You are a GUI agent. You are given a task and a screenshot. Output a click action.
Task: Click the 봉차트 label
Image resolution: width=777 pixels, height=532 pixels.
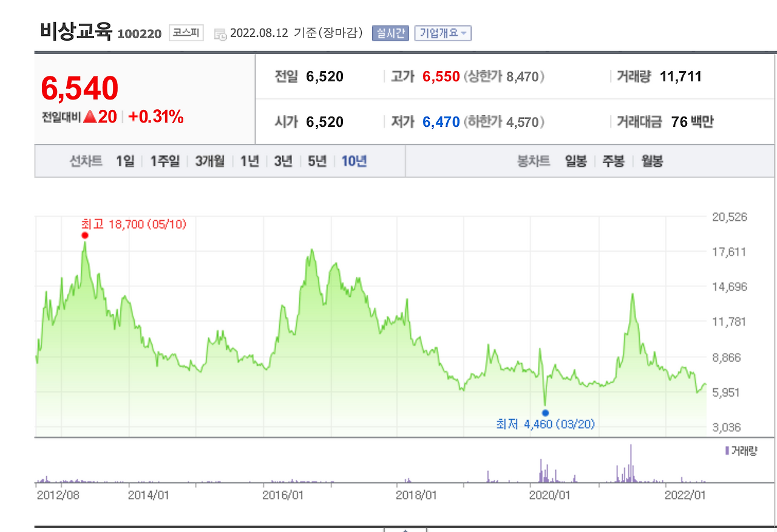point(534,161)
